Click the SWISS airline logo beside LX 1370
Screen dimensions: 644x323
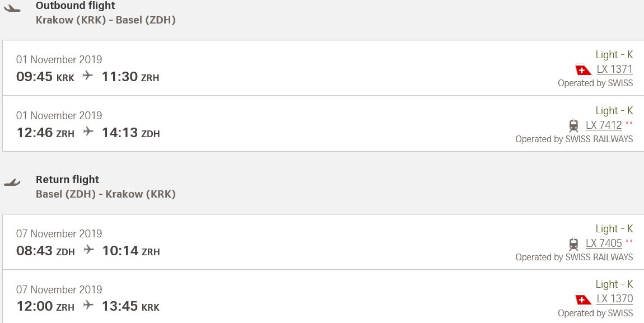[583, 300]
